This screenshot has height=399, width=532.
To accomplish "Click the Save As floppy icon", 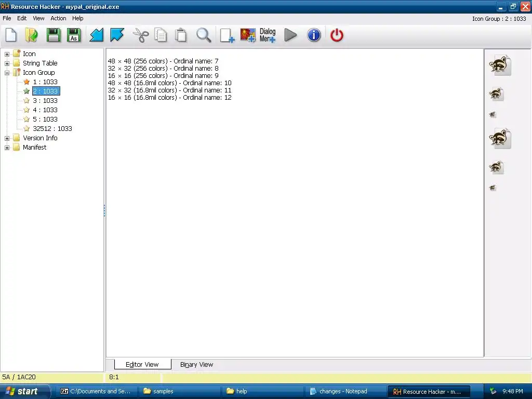I will pyautogui.click(x=74, y=35).
